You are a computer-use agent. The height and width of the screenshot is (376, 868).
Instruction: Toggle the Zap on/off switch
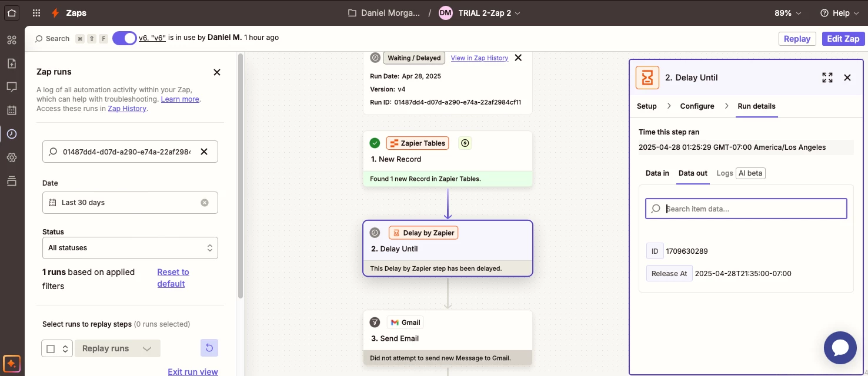tap(125, 38)
